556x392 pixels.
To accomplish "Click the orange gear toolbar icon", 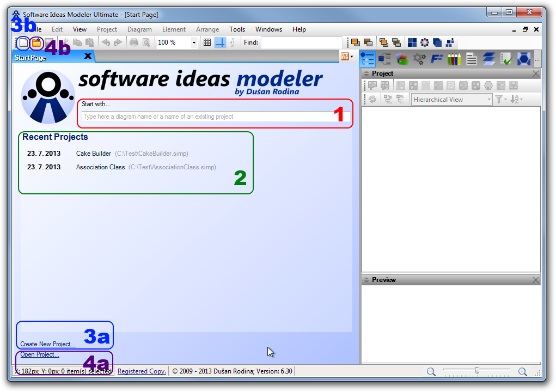I will click(424, 43).
